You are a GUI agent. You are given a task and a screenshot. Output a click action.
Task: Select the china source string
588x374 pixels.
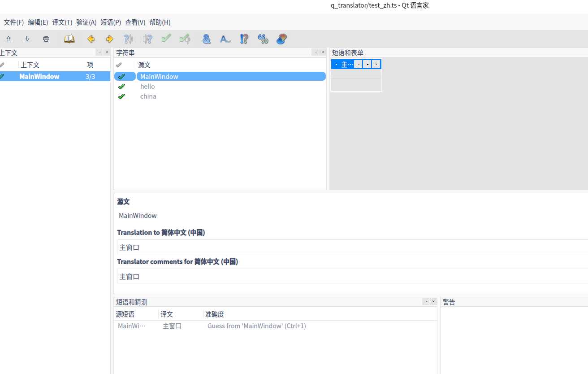[x=148, y=96]
